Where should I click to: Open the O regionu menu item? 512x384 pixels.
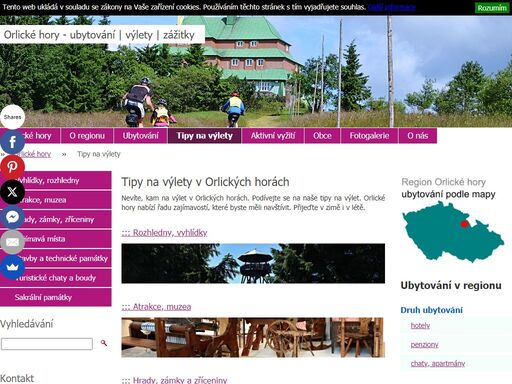tap(87, 136)
